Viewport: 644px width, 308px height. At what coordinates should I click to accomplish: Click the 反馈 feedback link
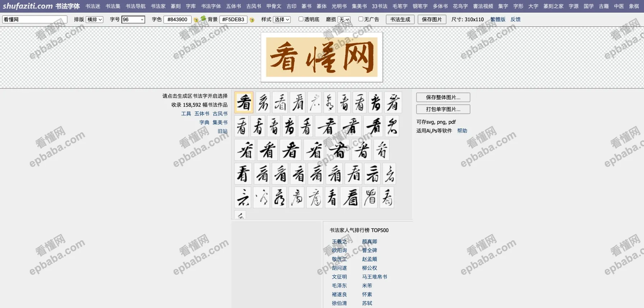[516, 19]
